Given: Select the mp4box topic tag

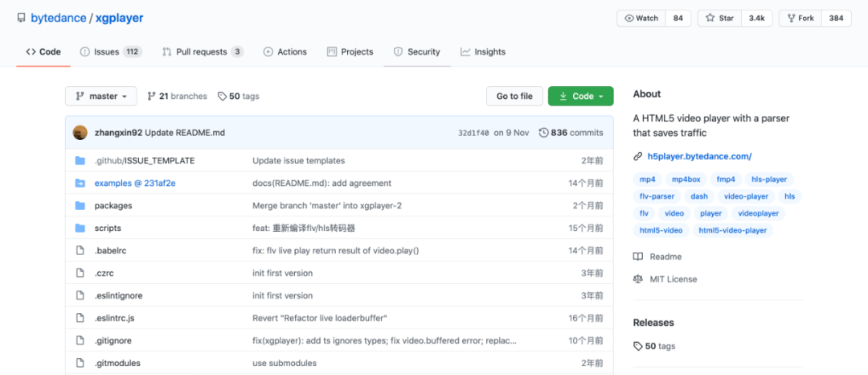Looking at the screenshot, I should click(686, 179).
